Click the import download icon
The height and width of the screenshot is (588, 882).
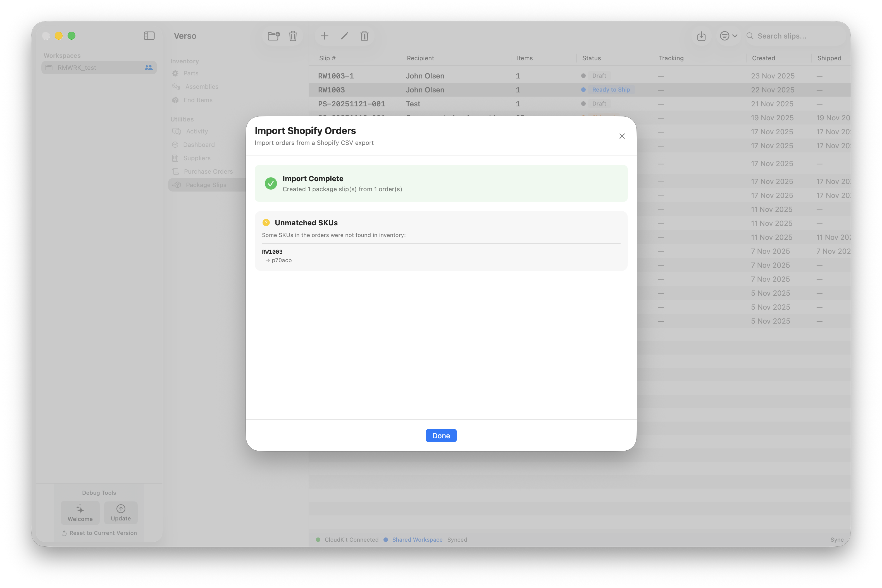pos(701,36)
